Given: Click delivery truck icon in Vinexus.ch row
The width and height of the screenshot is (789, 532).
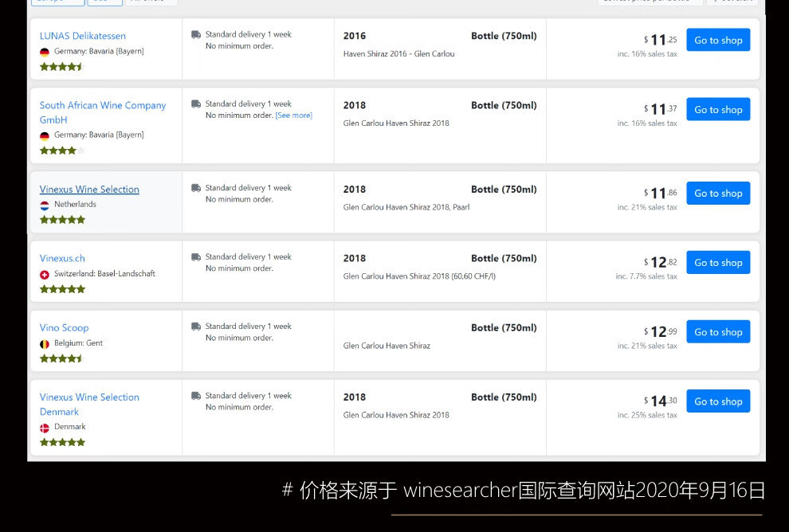Looking at the screenshot, I should pyautogui.click(x=196, y=256).
